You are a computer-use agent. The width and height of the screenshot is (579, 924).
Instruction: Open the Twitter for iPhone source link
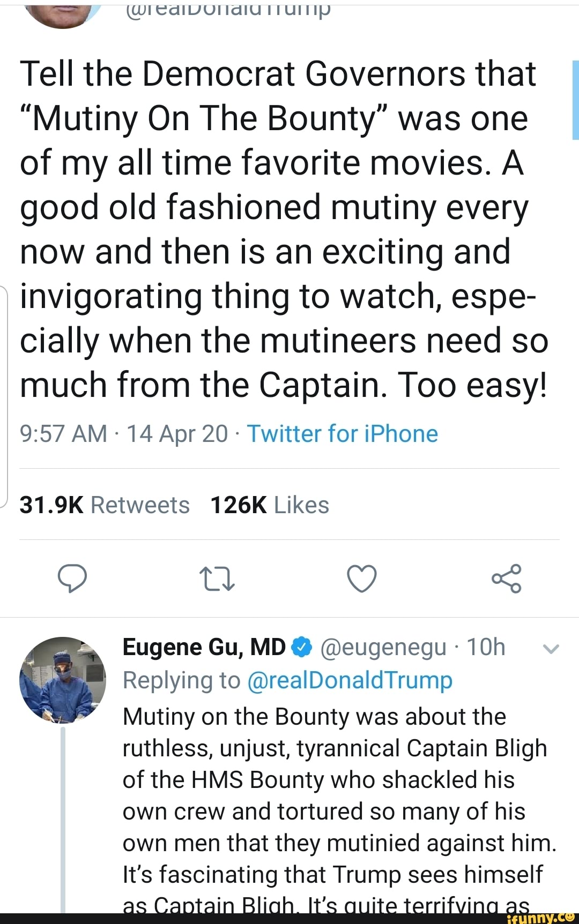[x=342, y=434]
